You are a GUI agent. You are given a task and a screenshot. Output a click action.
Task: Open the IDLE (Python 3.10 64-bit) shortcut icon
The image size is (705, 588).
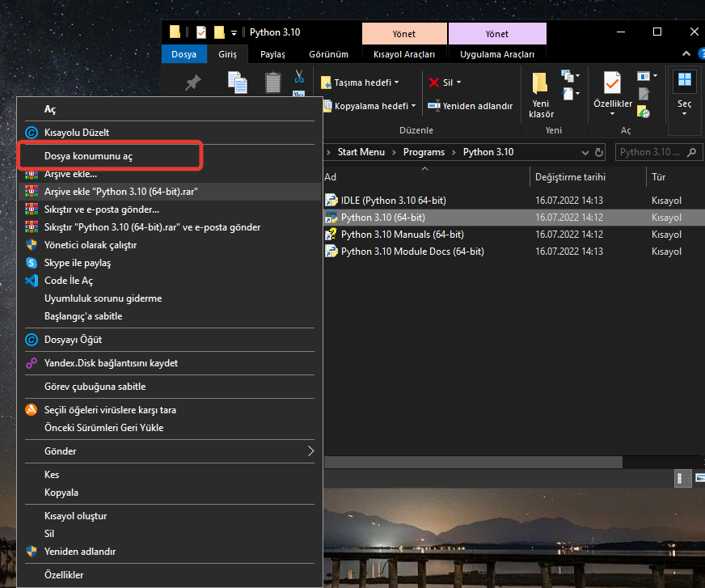[x=331, y=200]
